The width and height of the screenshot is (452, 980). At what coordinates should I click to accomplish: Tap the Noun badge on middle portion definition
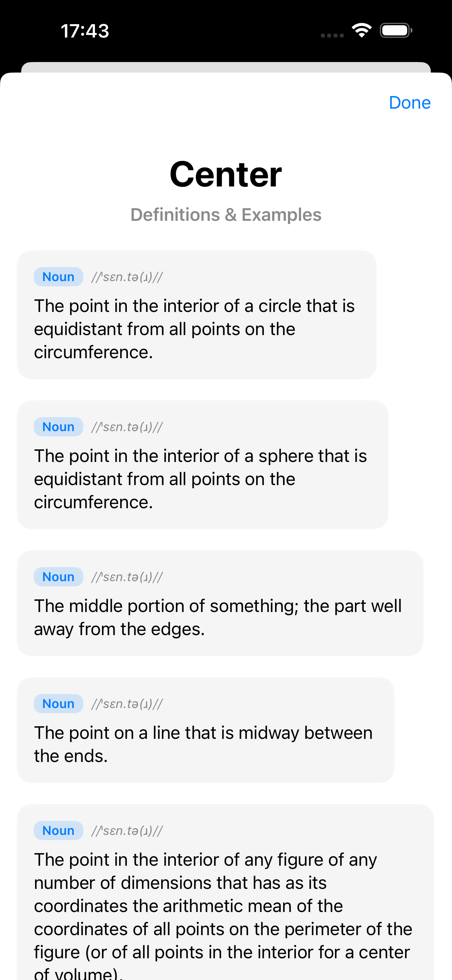[58, 577]
